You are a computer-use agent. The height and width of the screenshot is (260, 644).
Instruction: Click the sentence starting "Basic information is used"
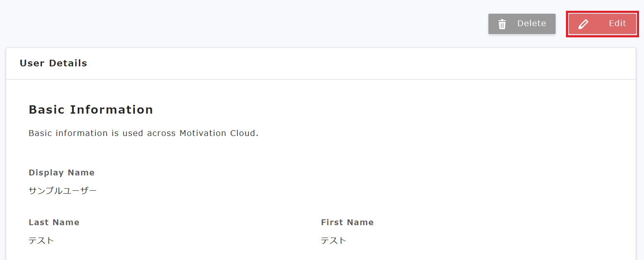143,133
